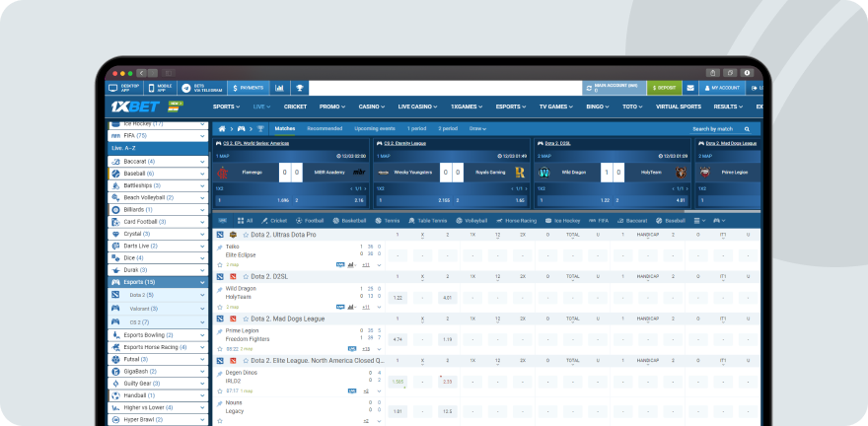Filter live events by Ice Hockey
This screenshot has width=868, height=426.
tap(562, 220)
